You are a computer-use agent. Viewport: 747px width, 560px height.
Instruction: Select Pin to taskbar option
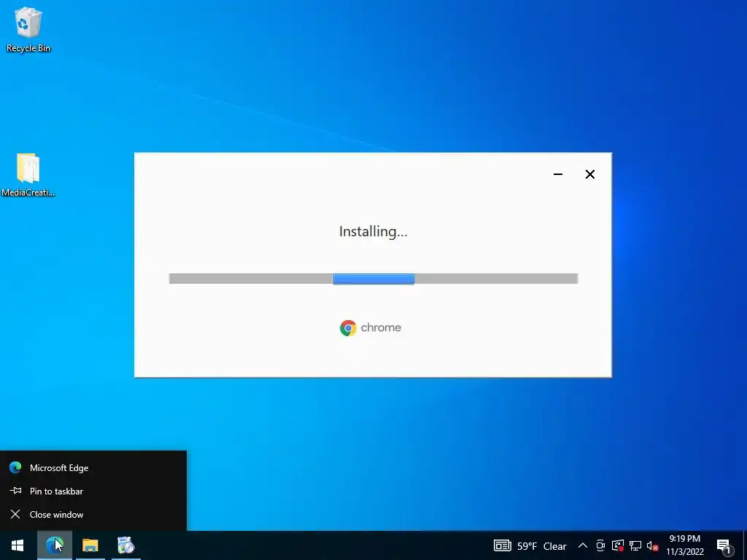(93, 491)
